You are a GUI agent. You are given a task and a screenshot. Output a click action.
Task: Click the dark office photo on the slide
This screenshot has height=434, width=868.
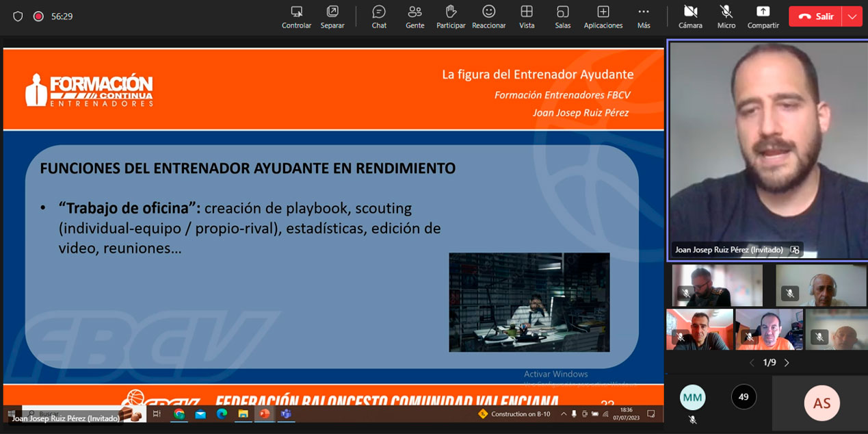pos(529,302)
